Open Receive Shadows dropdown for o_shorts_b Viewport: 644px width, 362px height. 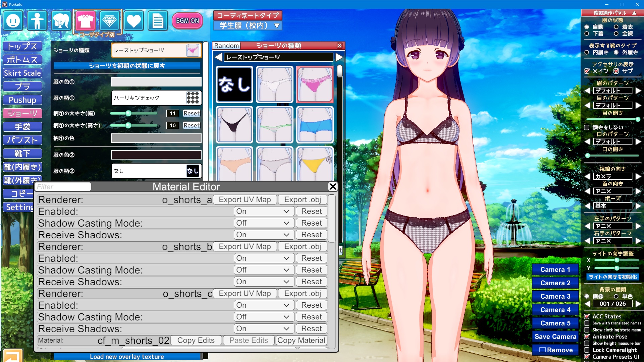coord(264,282)
